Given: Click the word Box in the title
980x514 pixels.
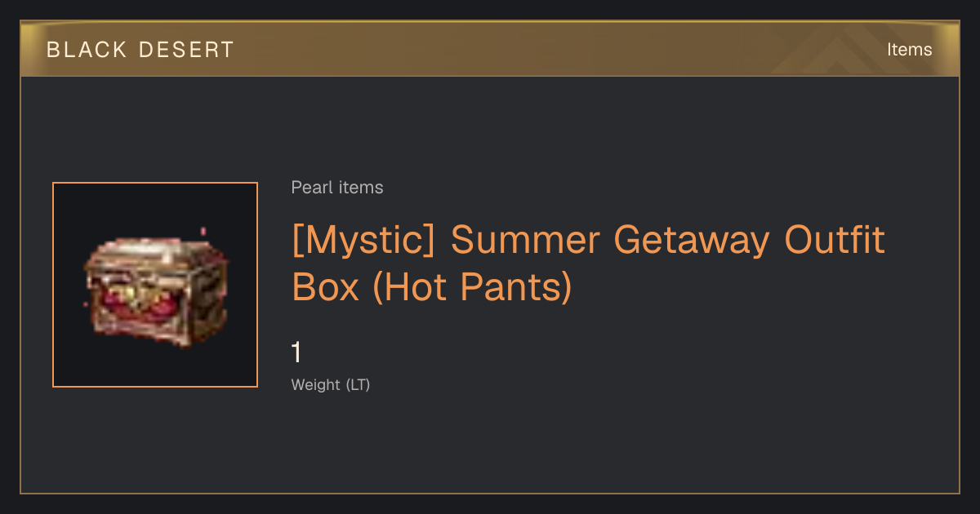Looking at the screenshot, I should coord(325,286).
